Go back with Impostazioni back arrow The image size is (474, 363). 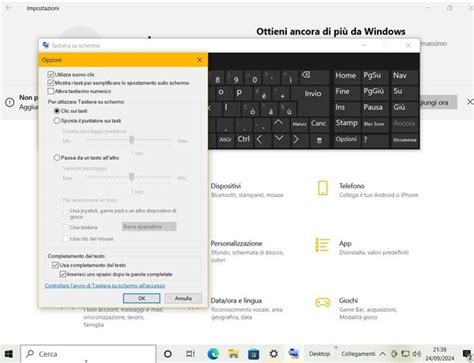point(8,7)
